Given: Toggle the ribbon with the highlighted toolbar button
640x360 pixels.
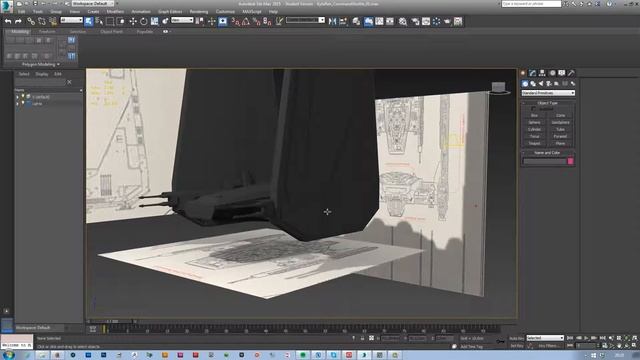Looking at the screenshot, I should [x=368, y=21].
